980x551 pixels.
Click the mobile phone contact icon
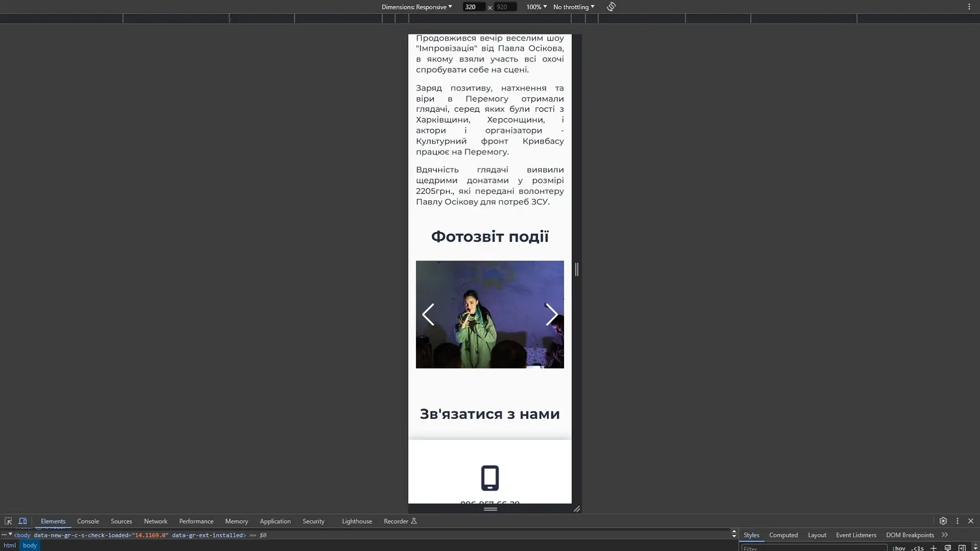click(490, 478)
